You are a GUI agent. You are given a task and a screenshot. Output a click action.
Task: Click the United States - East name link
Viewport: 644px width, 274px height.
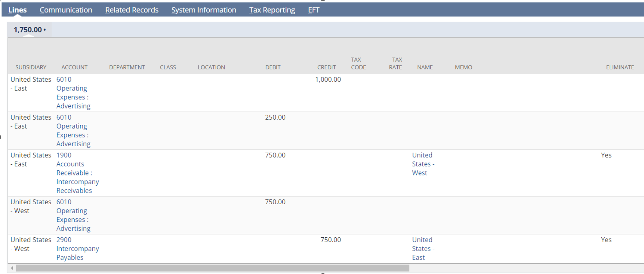(x=423, y=248)
